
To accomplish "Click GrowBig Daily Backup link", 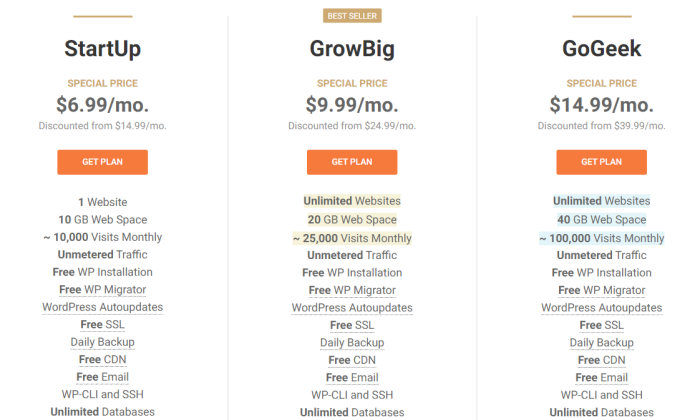I will [352, 343].
